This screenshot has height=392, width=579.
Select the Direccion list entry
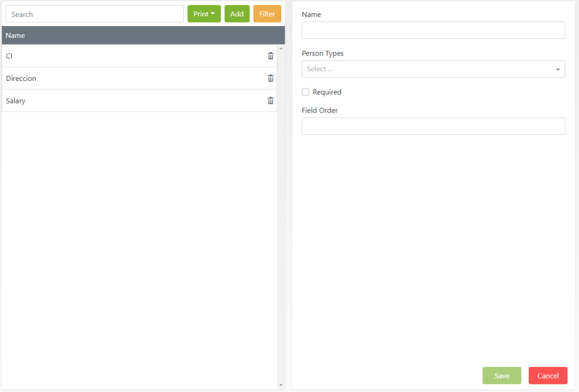click(113, 79)
